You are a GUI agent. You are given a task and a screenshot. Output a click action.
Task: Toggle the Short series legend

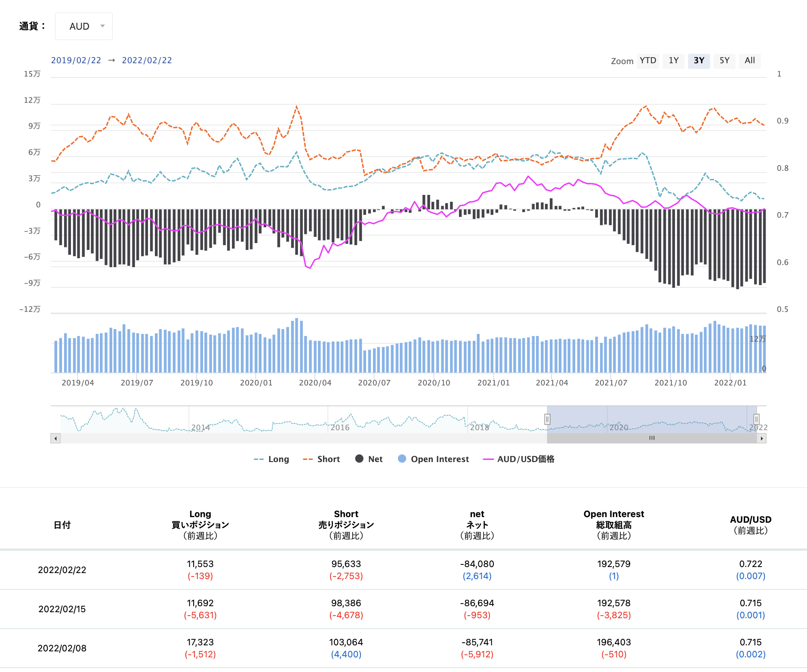click(x=321, y=459)
